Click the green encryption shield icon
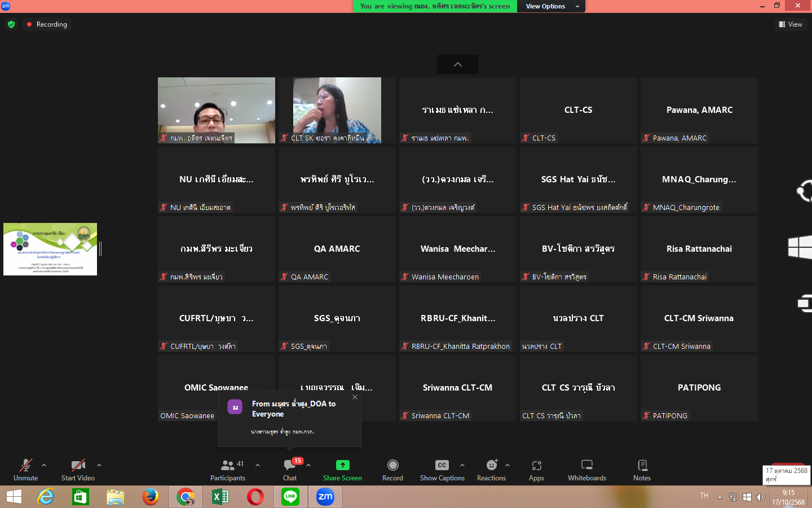Screen dimensions: 812x508 pyautogui.click(x=11, y=24)
